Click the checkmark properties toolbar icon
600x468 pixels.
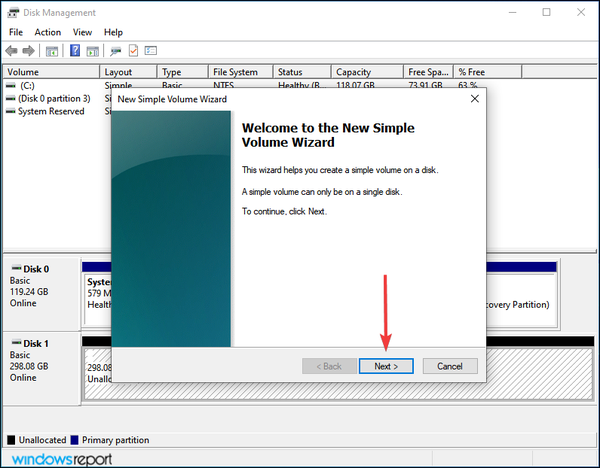tap(133, 51)
